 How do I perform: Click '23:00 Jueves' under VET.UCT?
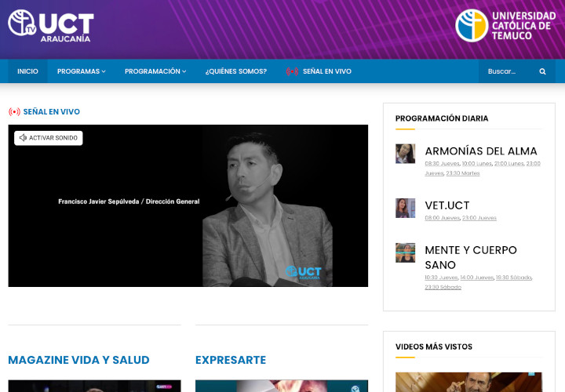pyautogui.click(x=479, y=218)
